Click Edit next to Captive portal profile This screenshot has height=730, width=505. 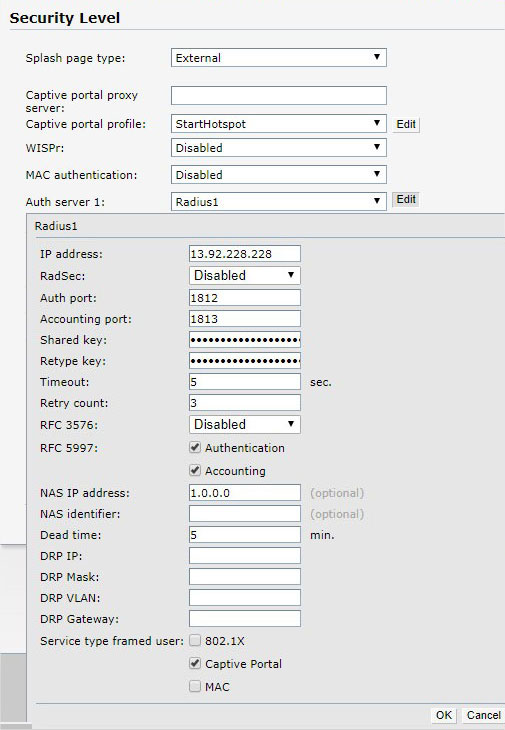point(406,124)
